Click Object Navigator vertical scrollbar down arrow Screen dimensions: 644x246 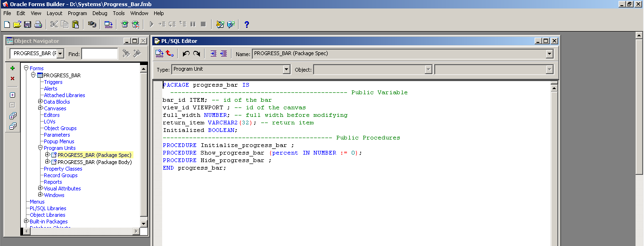144,223
